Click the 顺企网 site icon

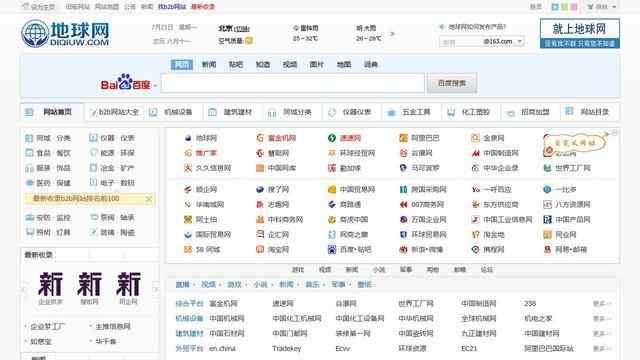188,189
